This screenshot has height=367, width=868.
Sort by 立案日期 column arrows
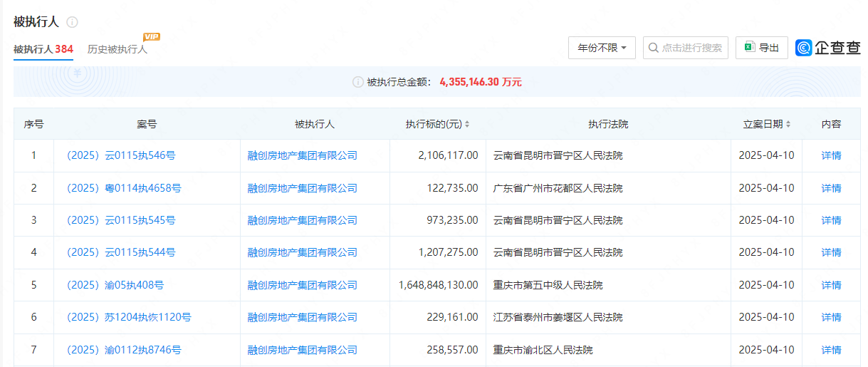coord(788,124)
